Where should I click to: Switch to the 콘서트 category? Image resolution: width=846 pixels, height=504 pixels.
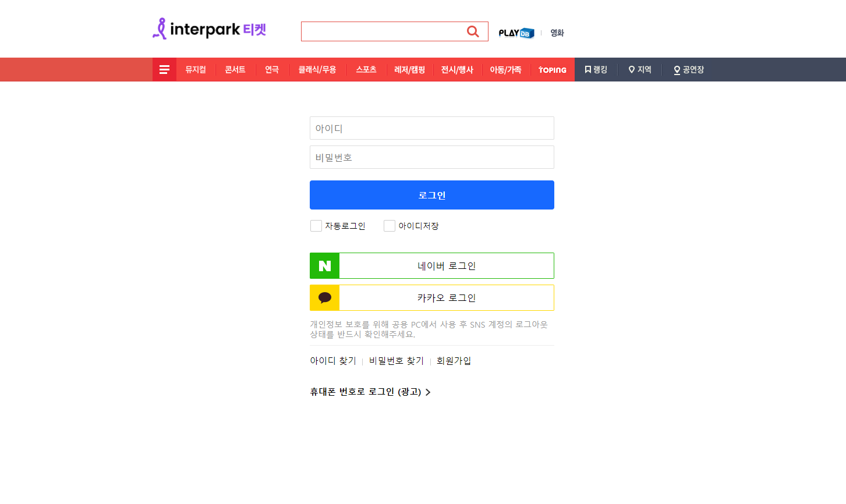[x=235, y=69]
